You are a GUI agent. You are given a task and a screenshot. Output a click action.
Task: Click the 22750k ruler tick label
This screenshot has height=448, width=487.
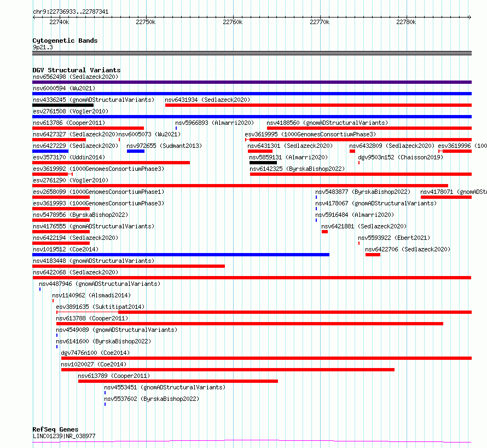click(x=146, y=22)
